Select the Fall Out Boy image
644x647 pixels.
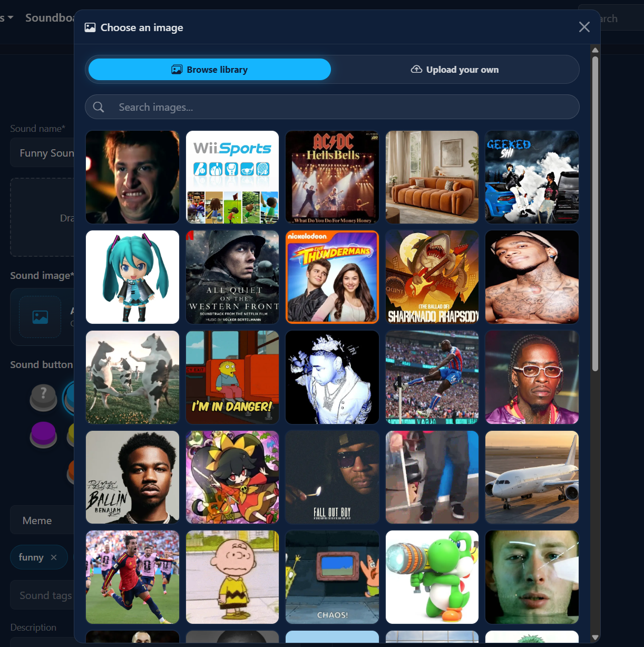coord(332,477)
